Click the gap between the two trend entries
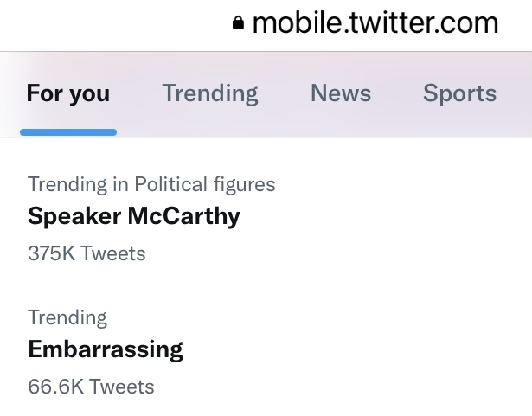This screenshot has width=532, height=416. 266,285
